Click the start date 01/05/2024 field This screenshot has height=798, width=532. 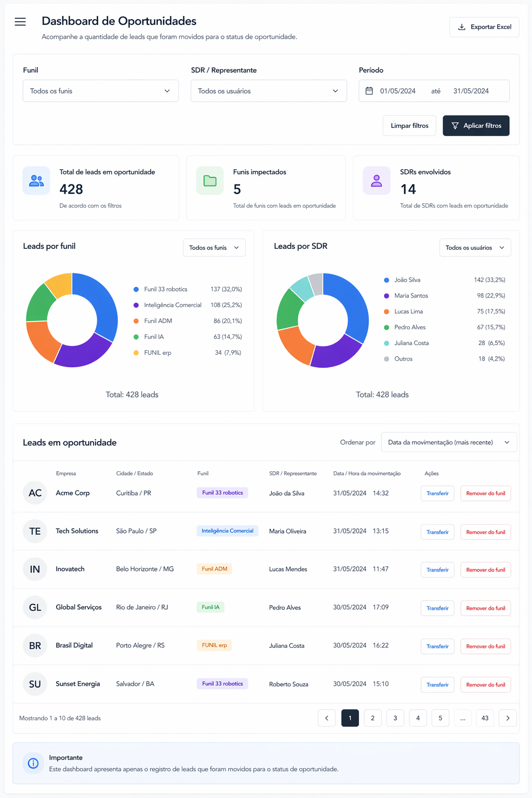398,91
